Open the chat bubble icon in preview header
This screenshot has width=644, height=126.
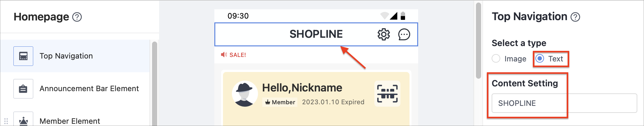404,34
